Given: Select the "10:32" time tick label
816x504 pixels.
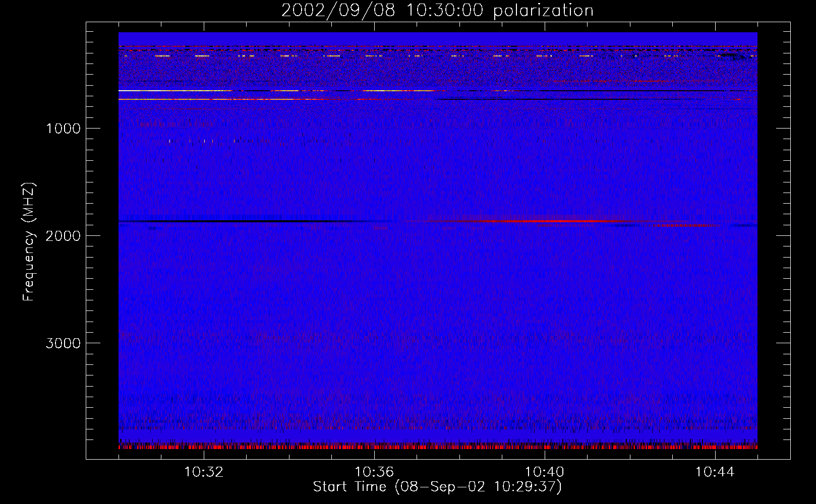Looking at the screenshot, I should pyautogui.click(x=204, y=472).
